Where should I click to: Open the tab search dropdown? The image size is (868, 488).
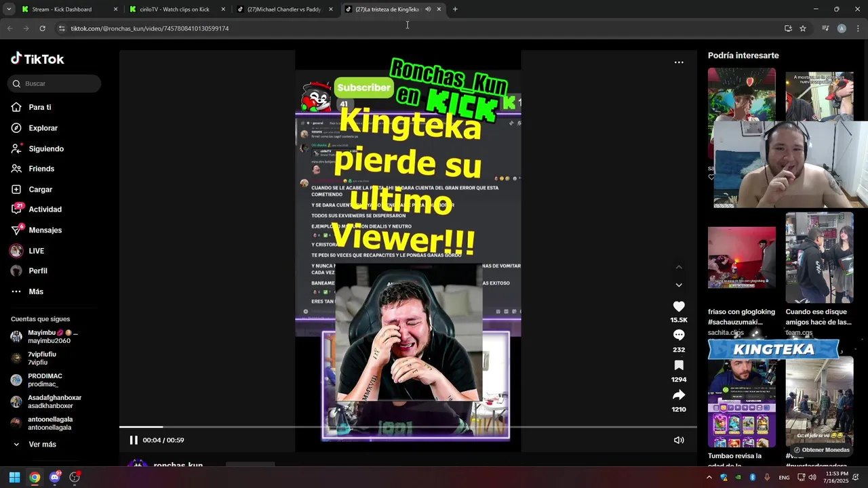(9, 9)
